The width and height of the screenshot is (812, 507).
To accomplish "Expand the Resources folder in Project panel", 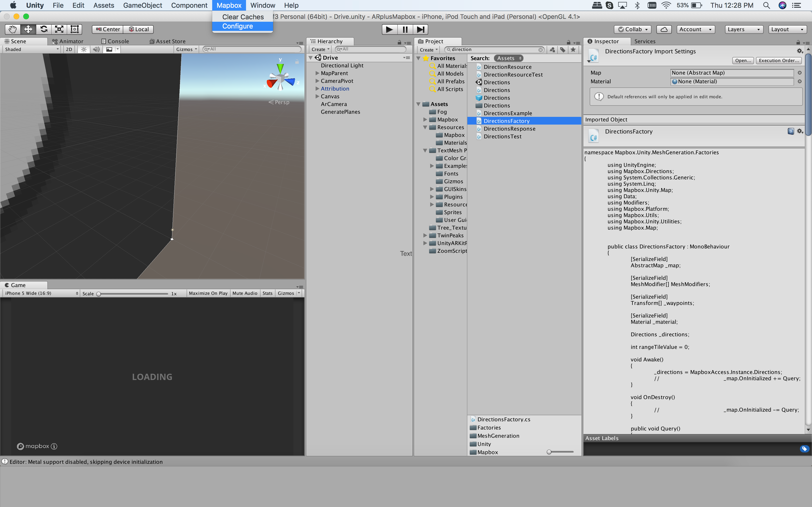I will point(426,127).
